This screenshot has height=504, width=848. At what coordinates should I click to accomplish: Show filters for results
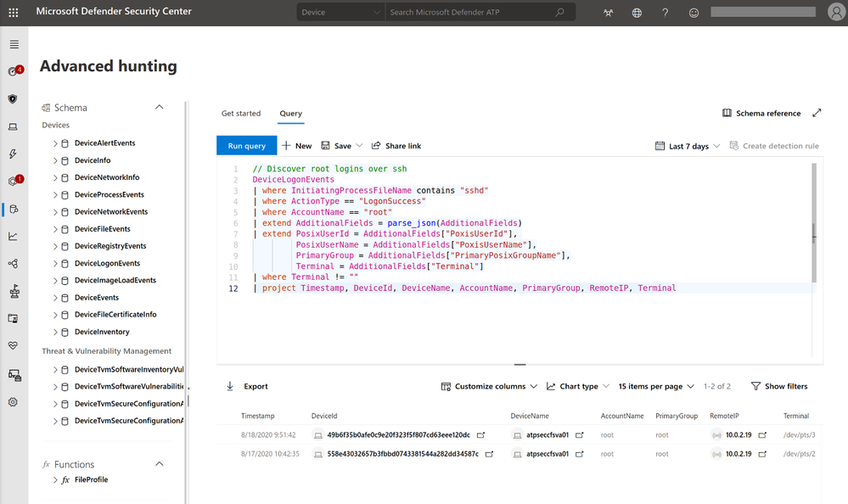click(x=779, y=386)
